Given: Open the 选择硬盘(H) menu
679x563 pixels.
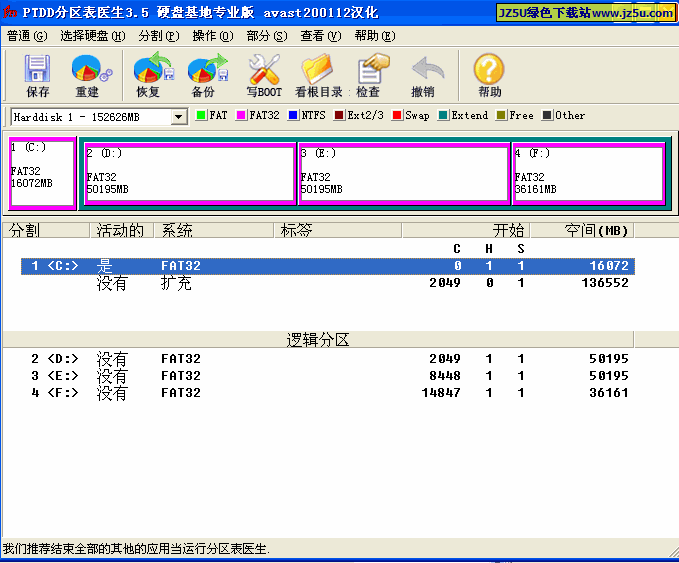Looking at the screenshot, I should point(93,36).
